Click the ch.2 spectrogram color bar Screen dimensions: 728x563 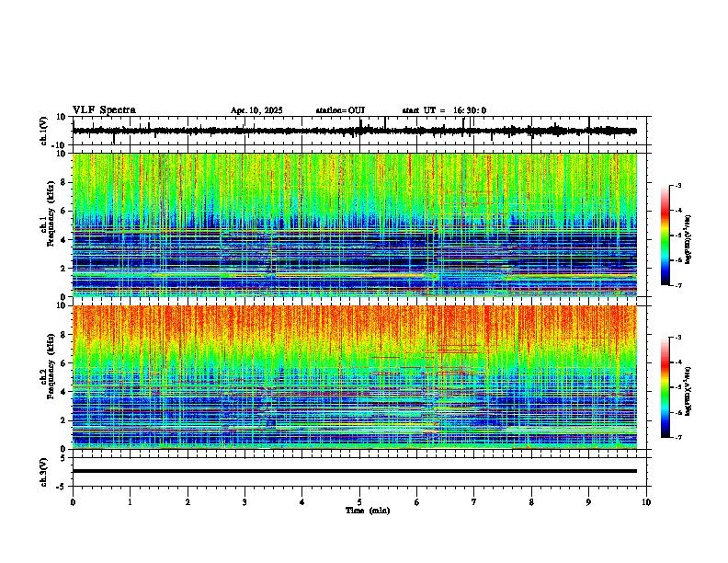point(665,387)
